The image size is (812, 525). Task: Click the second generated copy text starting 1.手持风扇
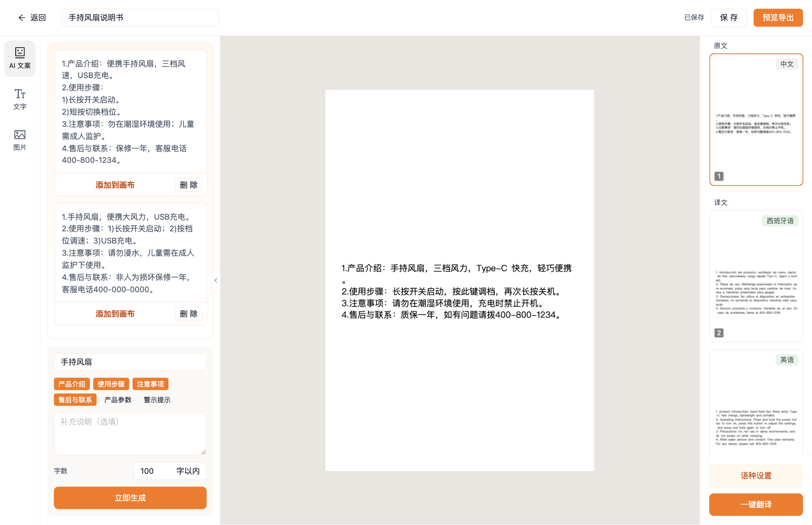[130, 253]
